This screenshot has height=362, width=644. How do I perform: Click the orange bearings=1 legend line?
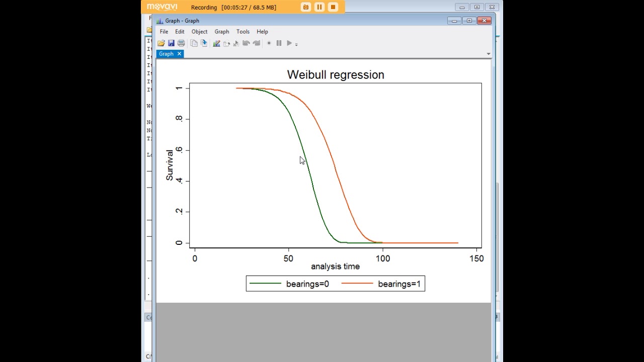357,284
